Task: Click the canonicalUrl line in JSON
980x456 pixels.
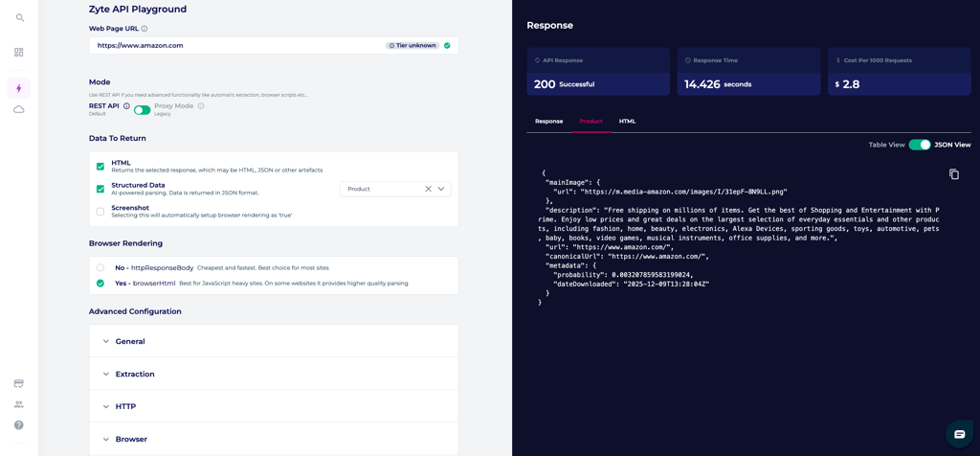Action: [x=627, y=257]
